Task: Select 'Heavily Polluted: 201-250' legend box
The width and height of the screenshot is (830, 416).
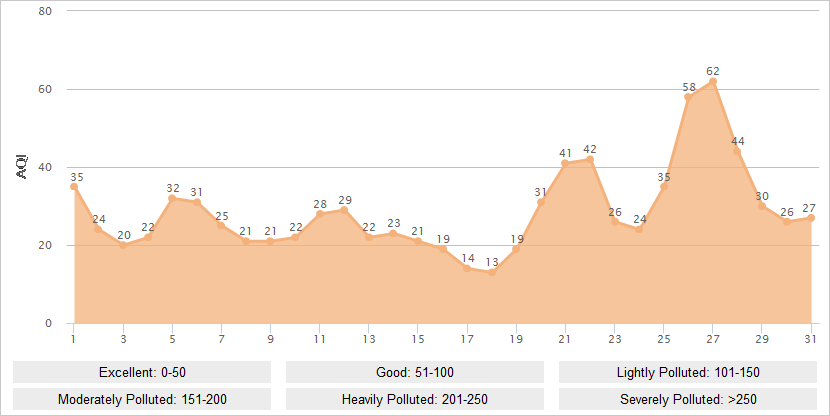Action: 414,399
